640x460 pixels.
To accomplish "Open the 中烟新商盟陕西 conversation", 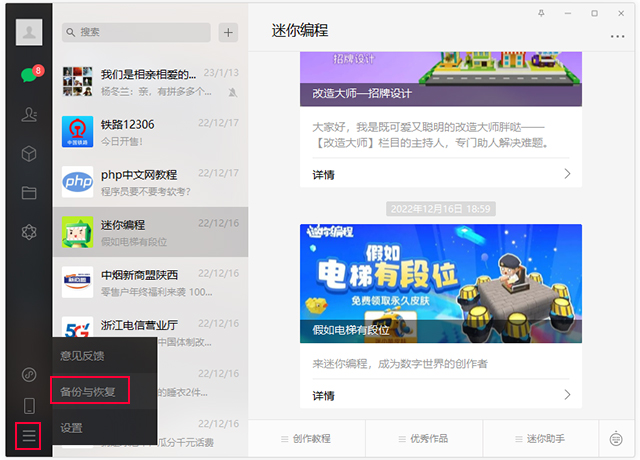I will point(151,282).
